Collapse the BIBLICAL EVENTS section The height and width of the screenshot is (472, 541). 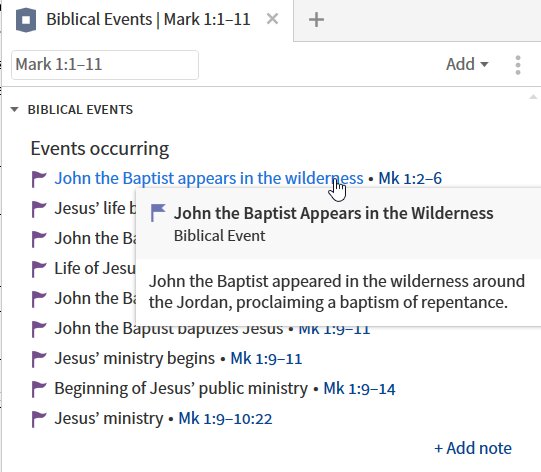[14, 110]
